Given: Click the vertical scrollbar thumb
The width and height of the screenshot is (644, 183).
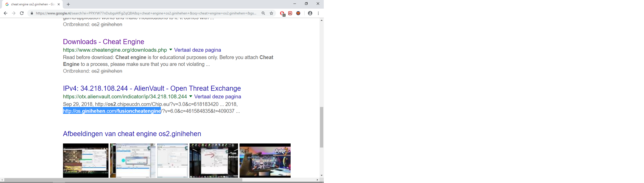Looking at the screenshot, I should (x=321, y=127).
